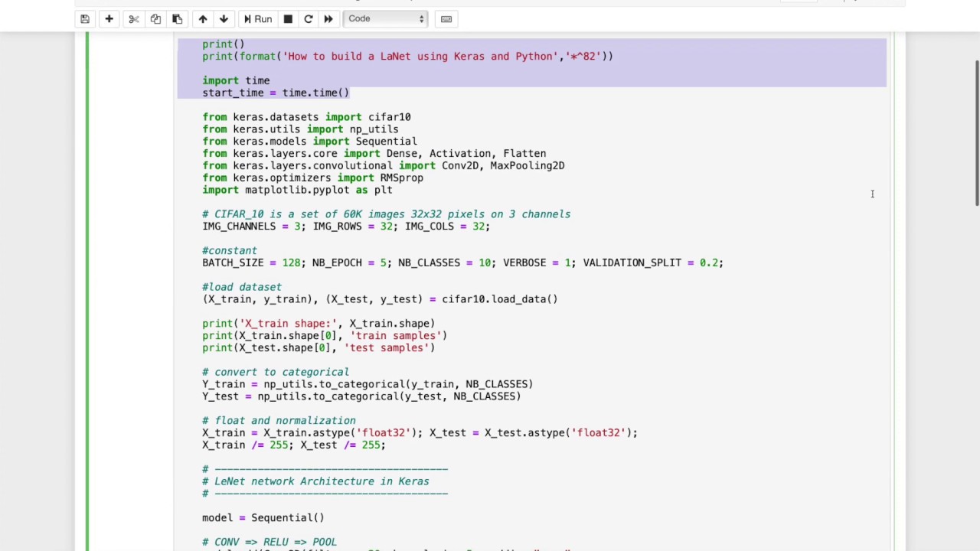Save notebook with the floppy disk icon
The height and width of the screenshot is (551, 980).
(85, 18)
